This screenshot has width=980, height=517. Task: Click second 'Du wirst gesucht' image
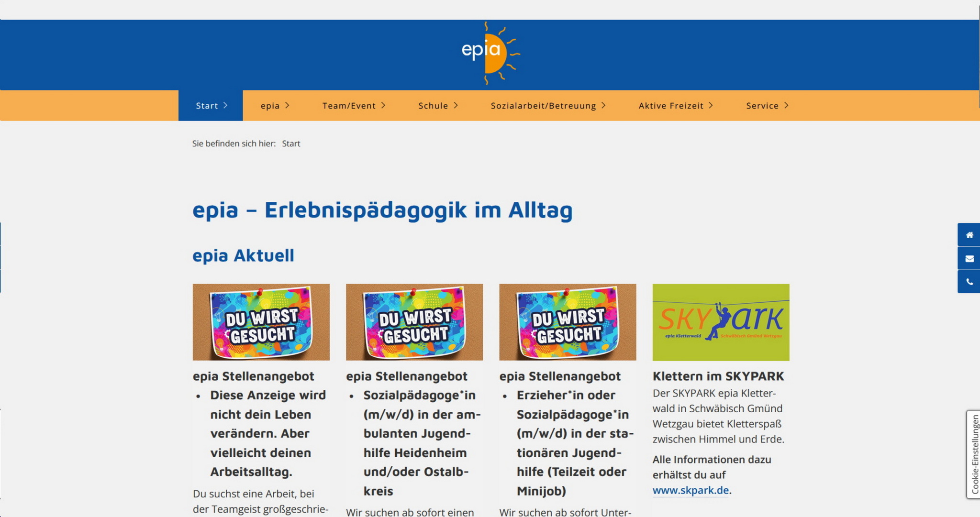(414, 322)
